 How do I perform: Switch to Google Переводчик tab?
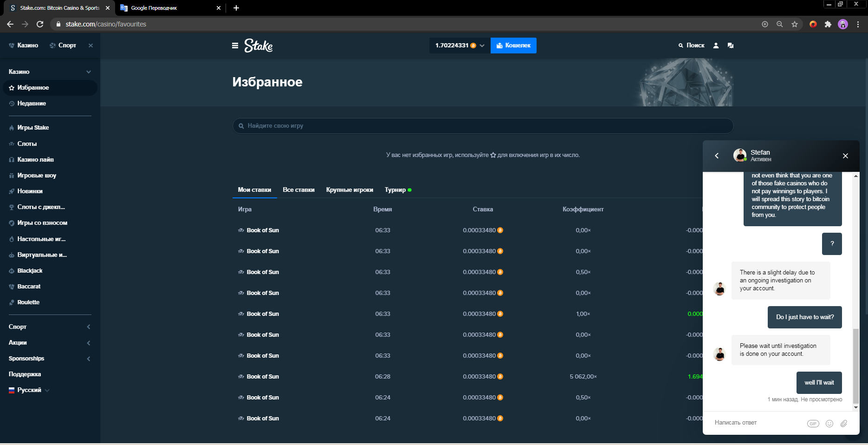(171, 8)
